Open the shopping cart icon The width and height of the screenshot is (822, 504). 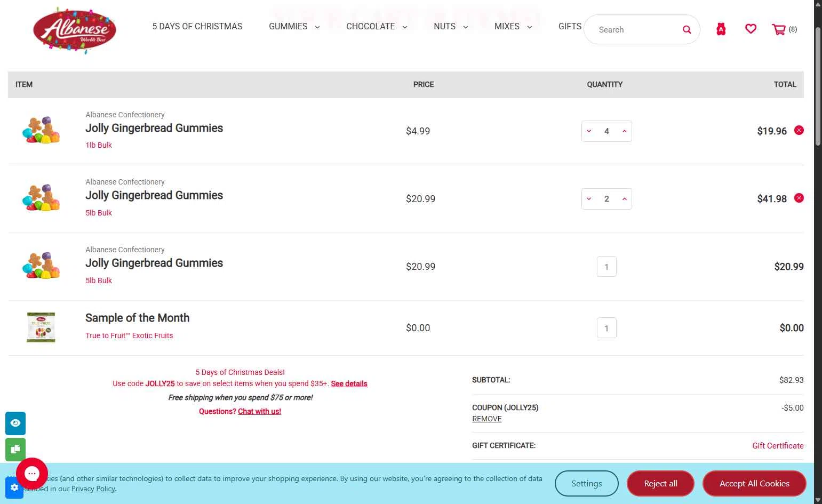(x=779, y=29)
